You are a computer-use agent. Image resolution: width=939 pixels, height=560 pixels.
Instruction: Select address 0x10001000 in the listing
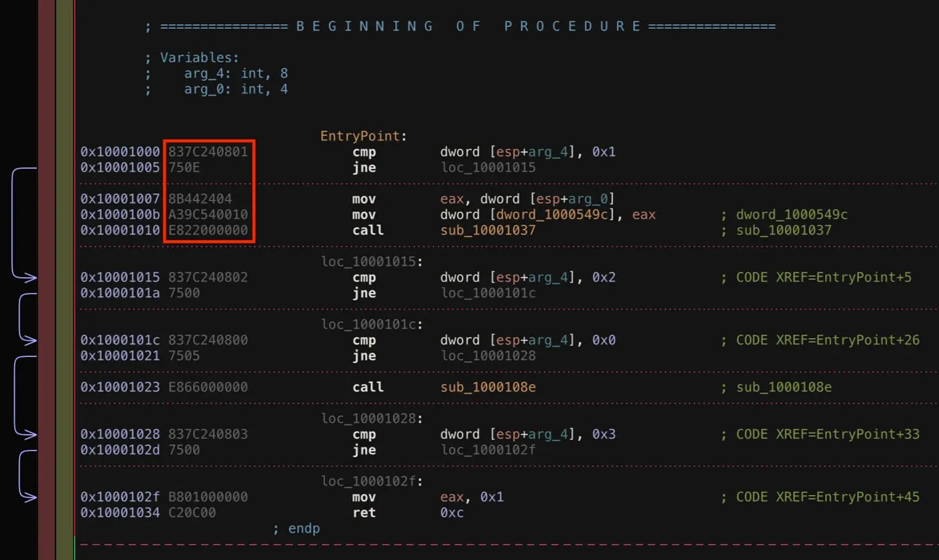click(120, 152)
